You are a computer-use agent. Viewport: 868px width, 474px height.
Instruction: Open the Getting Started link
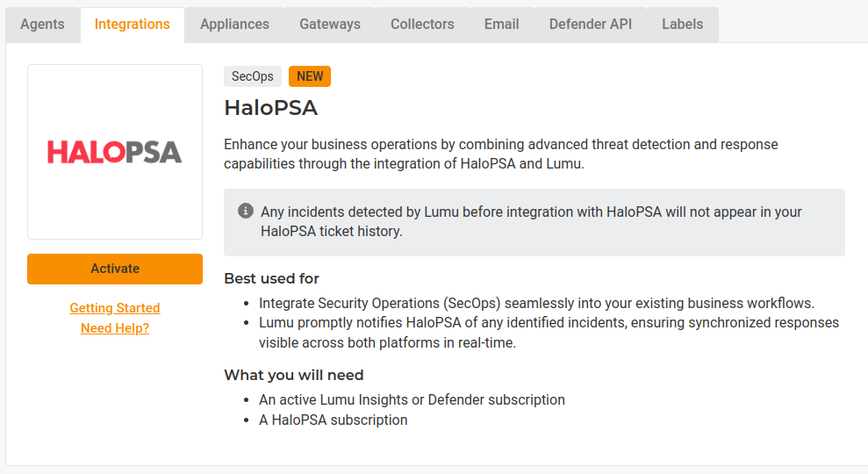click(115, 308)
